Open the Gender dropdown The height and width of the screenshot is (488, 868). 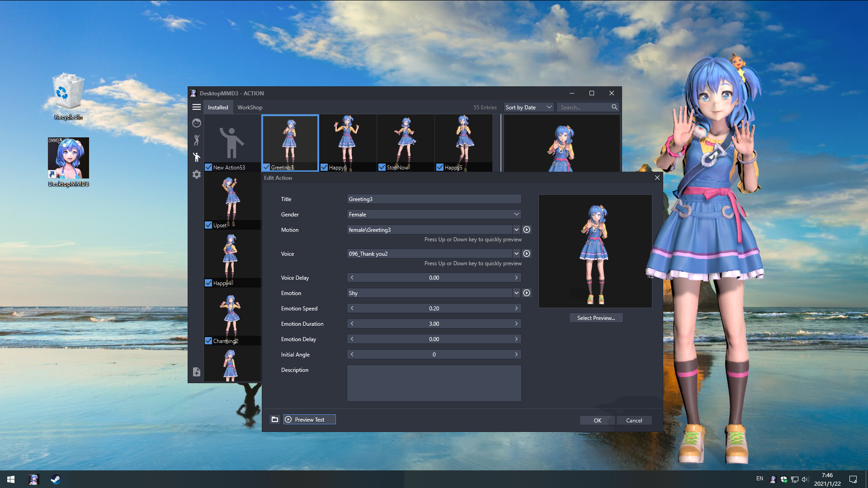click(x=516, y=214)
